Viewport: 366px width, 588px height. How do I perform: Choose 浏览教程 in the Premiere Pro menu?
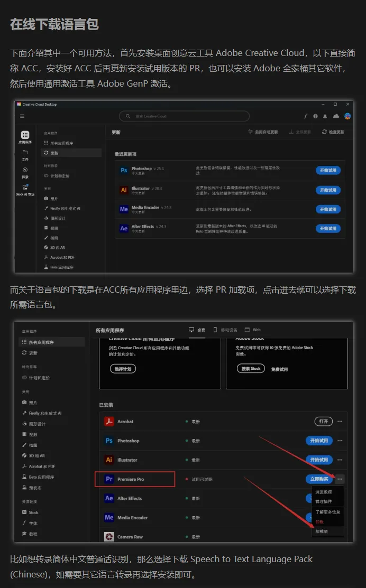pyautogui.click(x=324, y=492)
